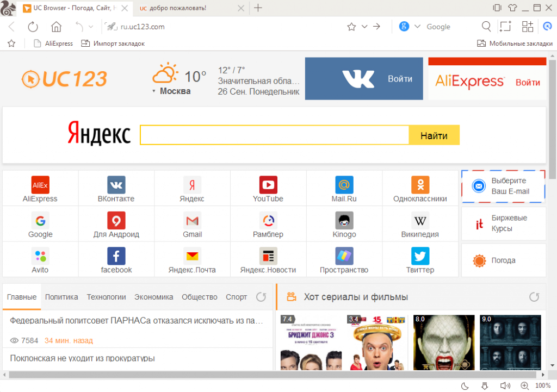557x392 pixels.
Task: Open the Google shortcut tile
Action: (40, 224)
